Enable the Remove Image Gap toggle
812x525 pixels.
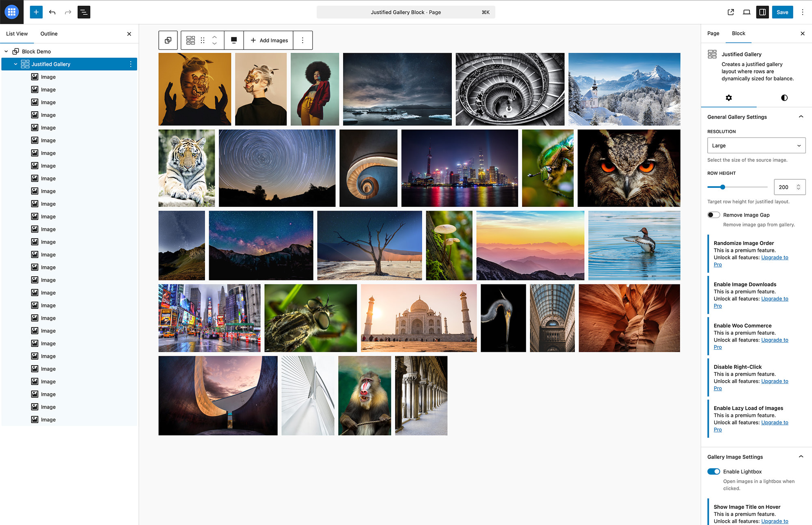[713, 215]
